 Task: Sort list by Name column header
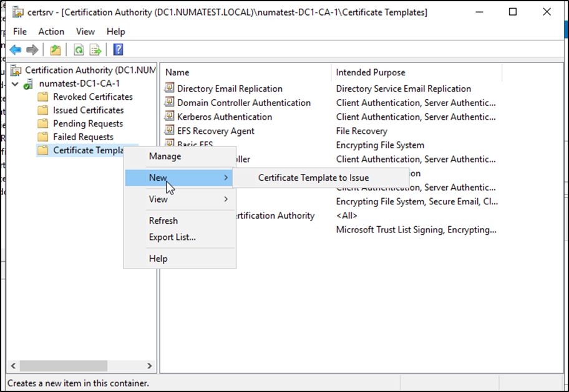177,72
